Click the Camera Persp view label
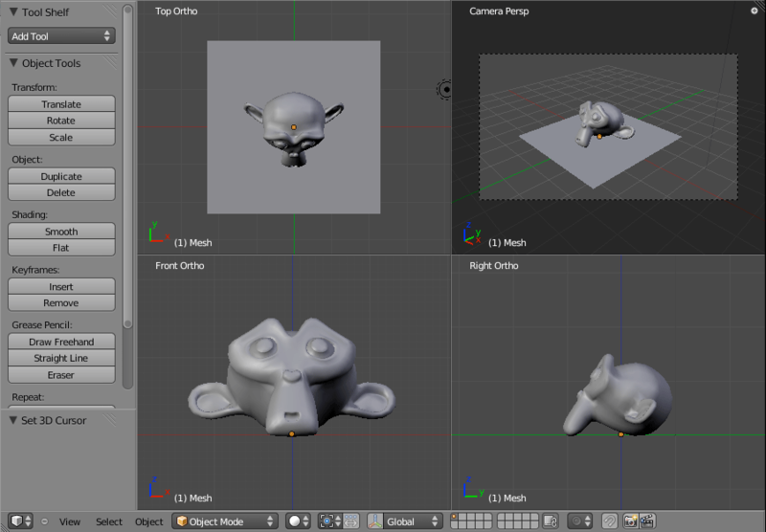The image size is (766, 532). point(499,11)
